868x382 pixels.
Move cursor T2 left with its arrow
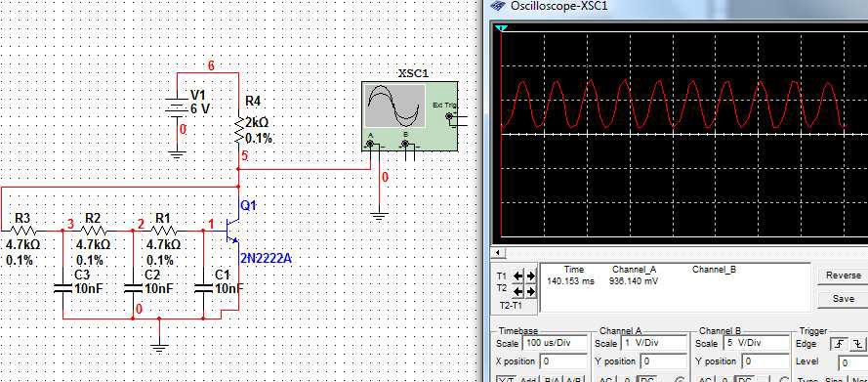coord(518,291)
